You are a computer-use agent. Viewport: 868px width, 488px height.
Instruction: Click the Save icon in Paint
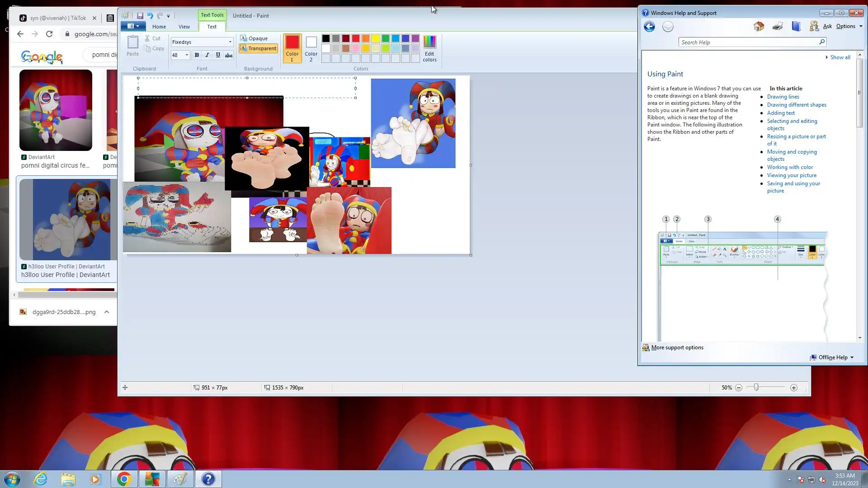(x=140, y=16)
